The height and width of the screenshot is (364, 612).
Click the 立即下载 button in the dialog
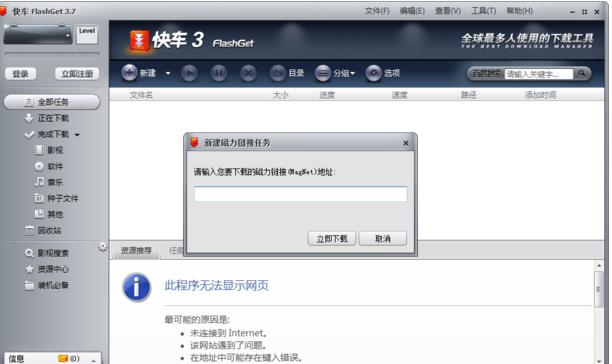point(332,238)
